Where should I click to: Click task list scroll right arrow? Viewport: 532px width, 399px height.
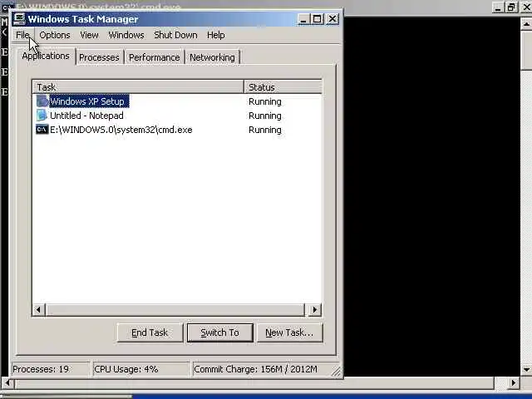(314, 309)
